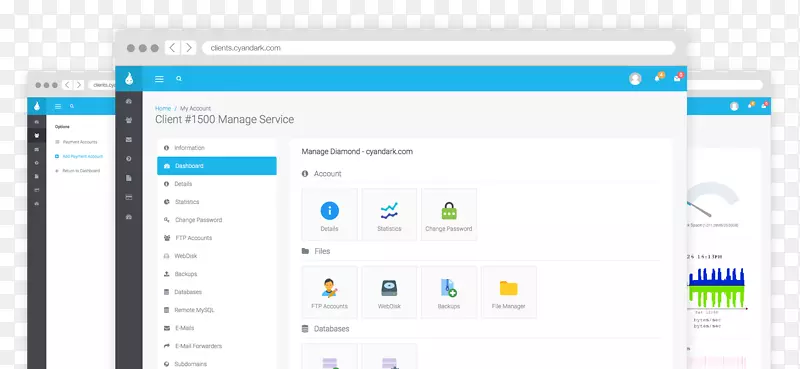Open search via magnifier icon in the front window header
This screenshot has height=369, width=800.
pyautogui.click(x=179, y=79)
